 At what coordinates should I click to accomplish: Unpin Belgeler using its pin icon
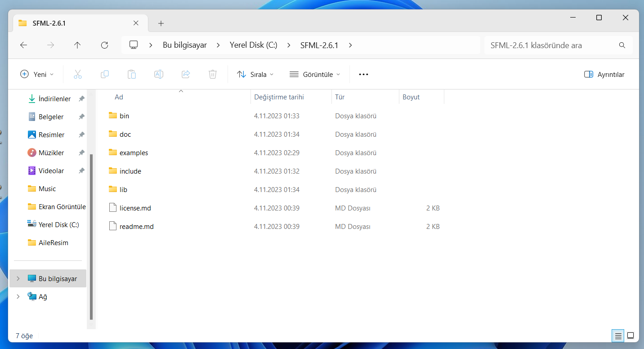tap(81, 117)
